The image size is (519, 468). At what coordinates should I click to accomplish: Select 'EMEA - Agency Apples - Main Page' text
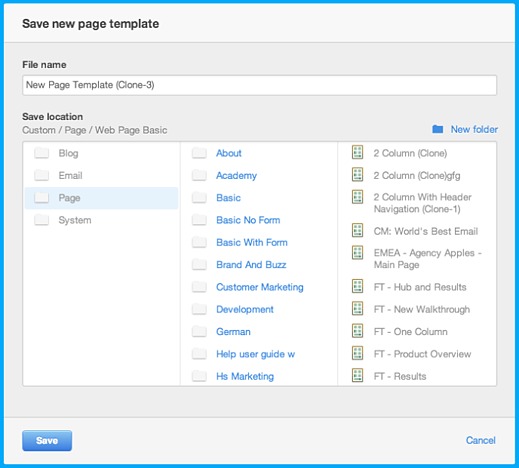(x=428, y=259)
